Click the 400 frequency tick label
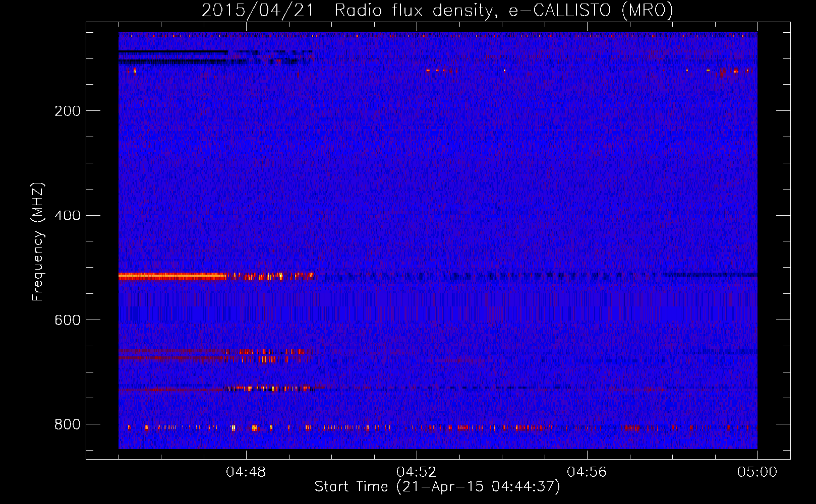Screen dimensions: 816x504 pos(68,216)
